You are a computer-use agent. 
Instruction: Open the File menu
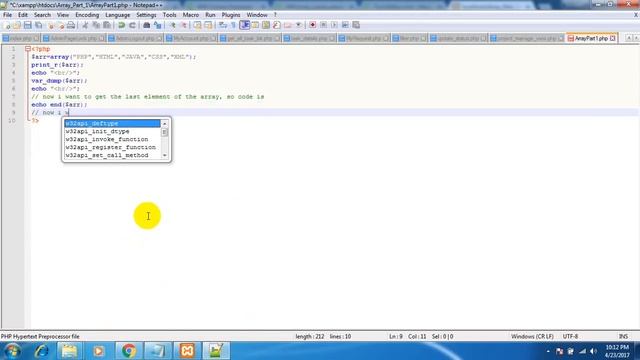pyautogui.click(x=7, y=15)
